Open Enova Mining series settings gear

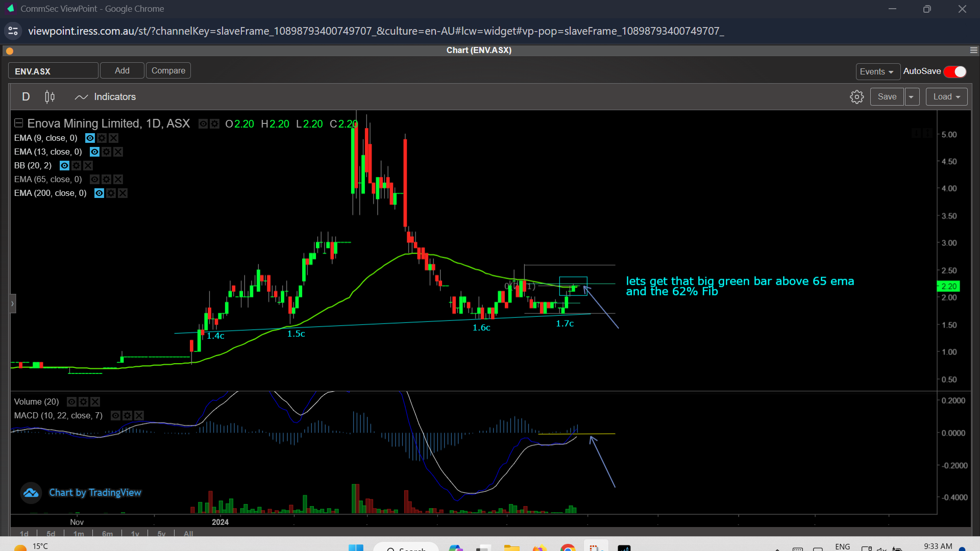214,123
